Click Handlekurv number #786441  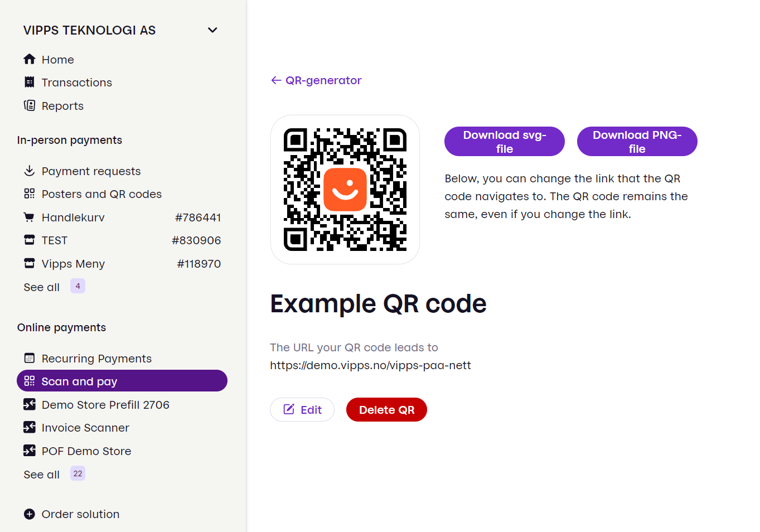(x=198, y=217)
